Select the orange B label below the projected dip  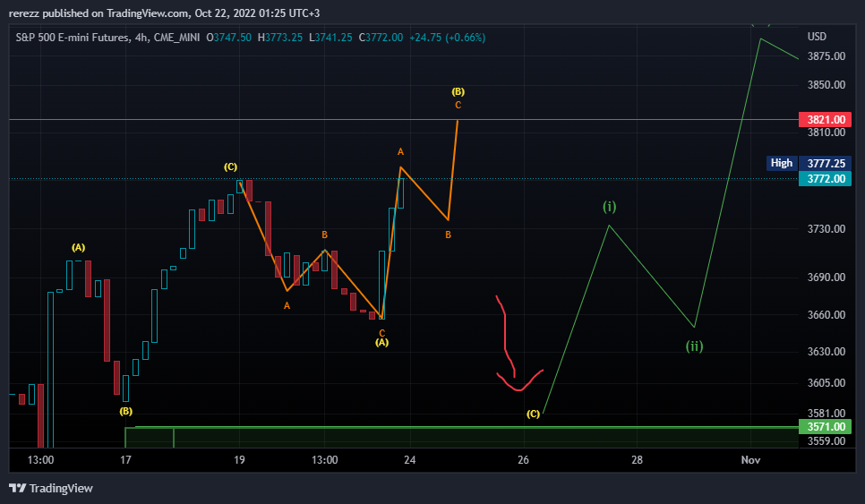click(448, 235)
